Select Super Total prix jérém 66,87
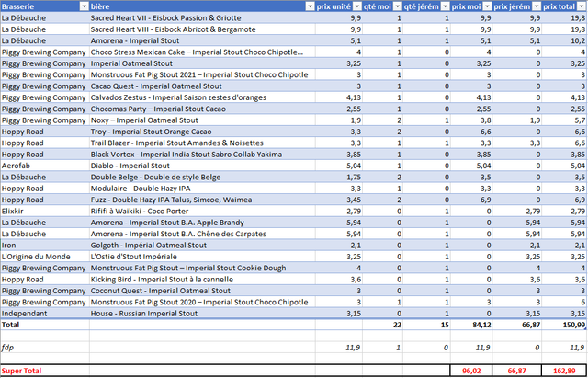This screenshot has width=588, height=378. tap(516, 371)
